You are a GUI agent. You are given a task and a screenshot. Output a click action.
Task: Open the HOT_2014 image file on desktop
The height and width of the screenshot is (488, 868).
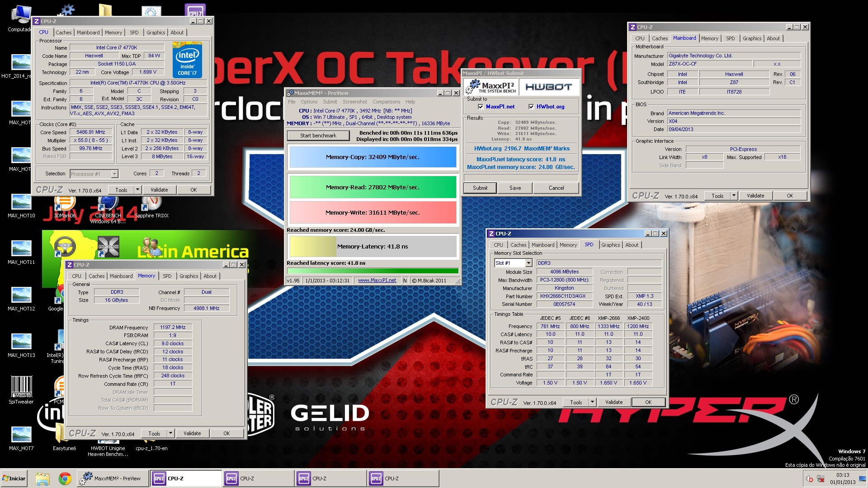[x=20, y=66]
